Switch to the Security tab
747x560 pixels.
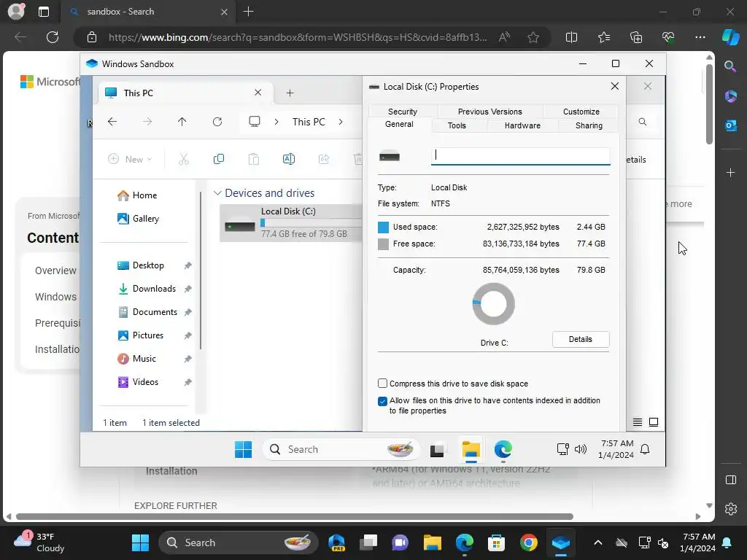pos(402,112)
